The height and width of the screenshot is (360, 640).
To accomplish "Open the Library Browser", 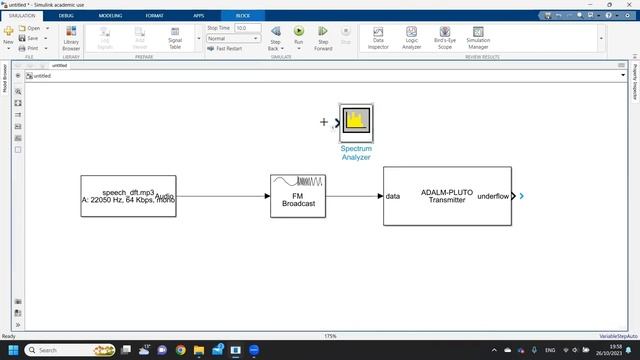I will [x=71, y=38].
